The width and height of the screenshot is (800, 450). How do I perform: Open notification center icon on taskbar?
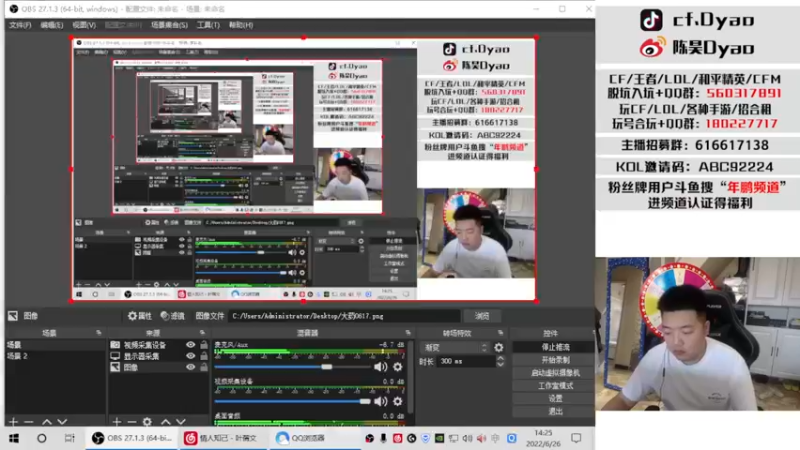[x=576, y=438]
